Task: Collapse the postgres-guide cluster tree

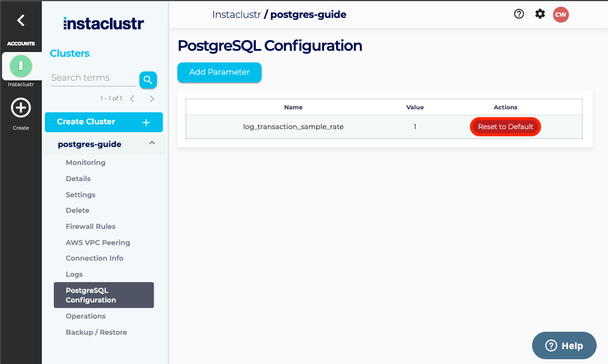Action: point(152,143)
